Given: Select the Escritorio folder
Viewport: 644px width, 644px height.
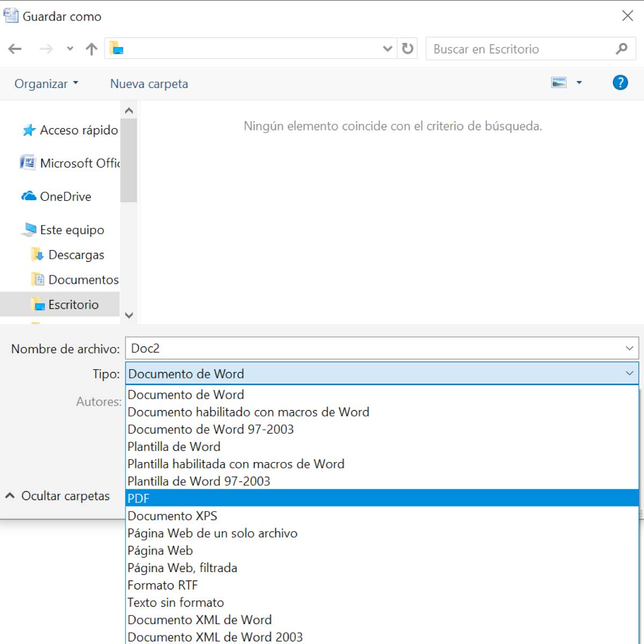Looking at the screenshot, I should click(60, 304).
